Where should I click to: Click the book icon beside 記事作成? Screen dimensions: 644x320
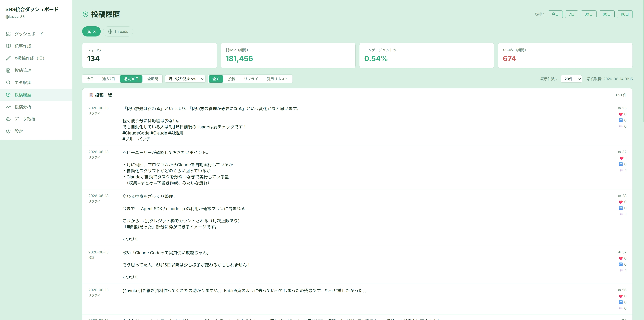tap(8, 46)
